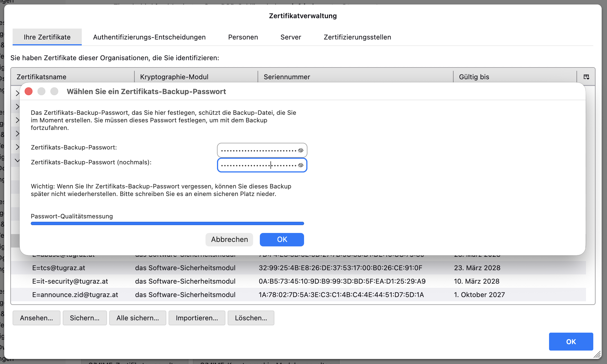Screen dimensions: 607x364
Task: Expand the first certificate tree row
Action: [x=17, y=93]
